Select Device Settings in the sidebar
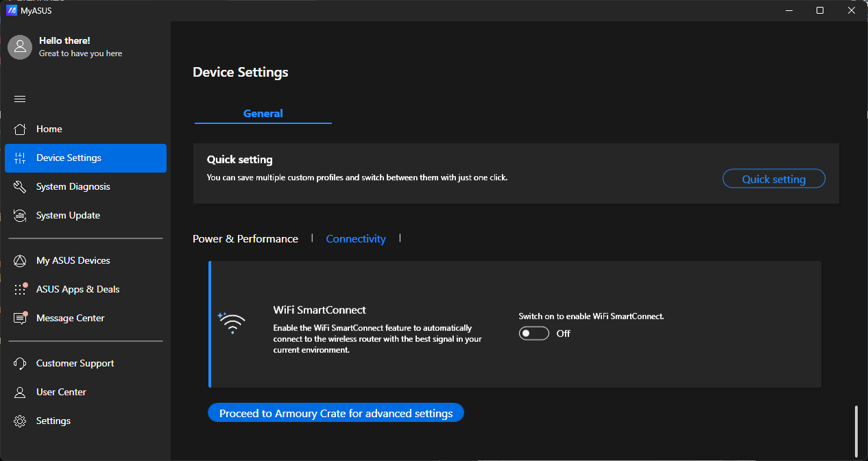 tap(86, 158)
